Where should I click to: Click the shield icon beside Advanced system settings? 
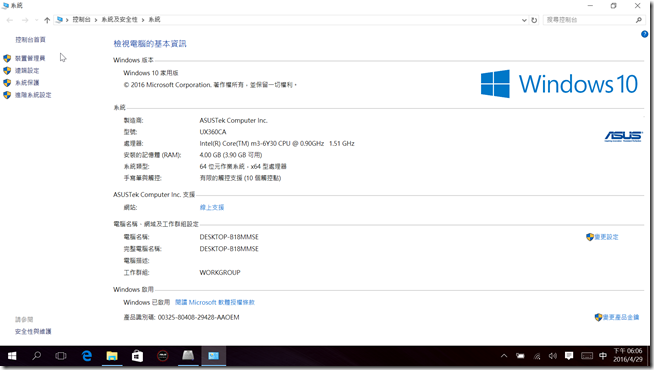7,95
